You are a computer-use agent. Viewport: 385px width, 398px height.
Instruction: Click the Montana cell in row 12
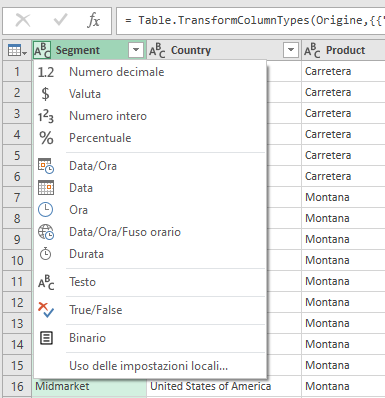(343, 302)
